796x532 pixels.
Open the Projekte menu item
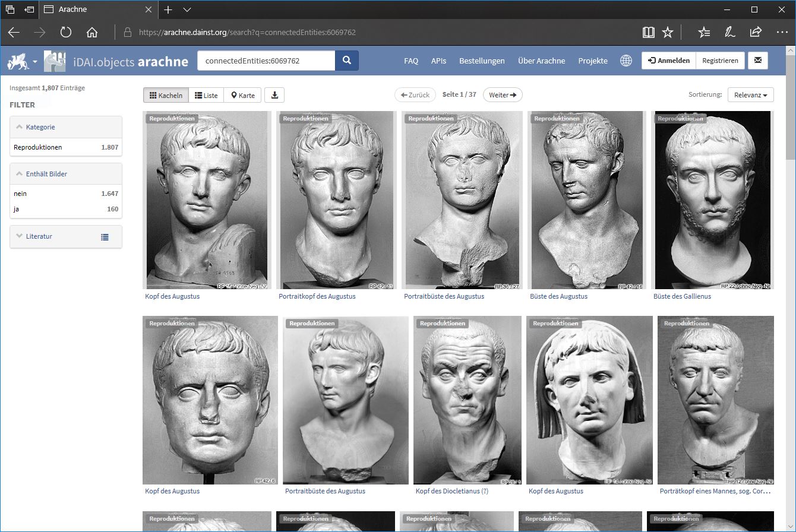[x=592, y=61]
